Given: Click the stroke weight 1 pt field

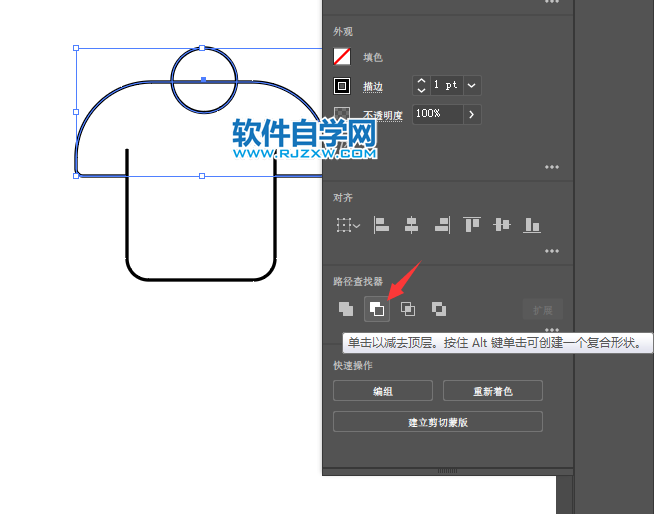Looking at the screenshot, I should pyautogui.click(x=447, y=85).
